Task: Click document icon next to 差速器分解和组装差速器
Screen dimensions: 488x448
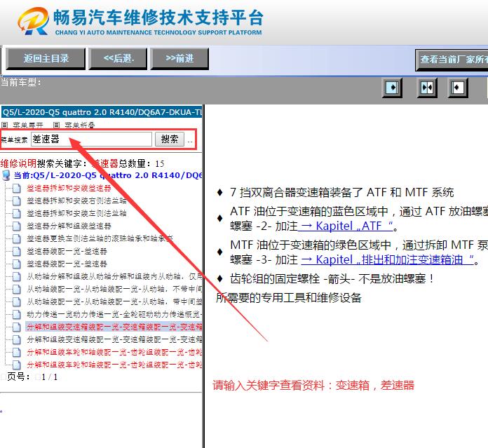Action: [x=17, y=226]
